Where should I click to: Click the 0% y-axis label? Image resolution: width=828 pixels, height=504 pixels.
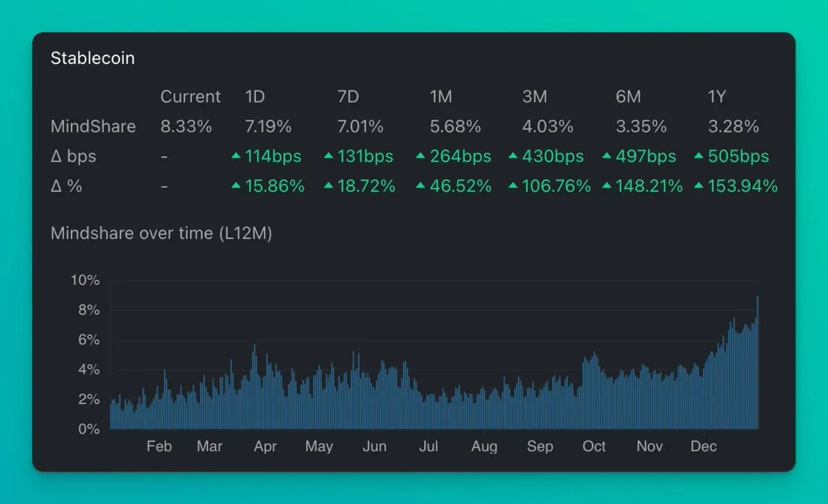click(88, 429)
